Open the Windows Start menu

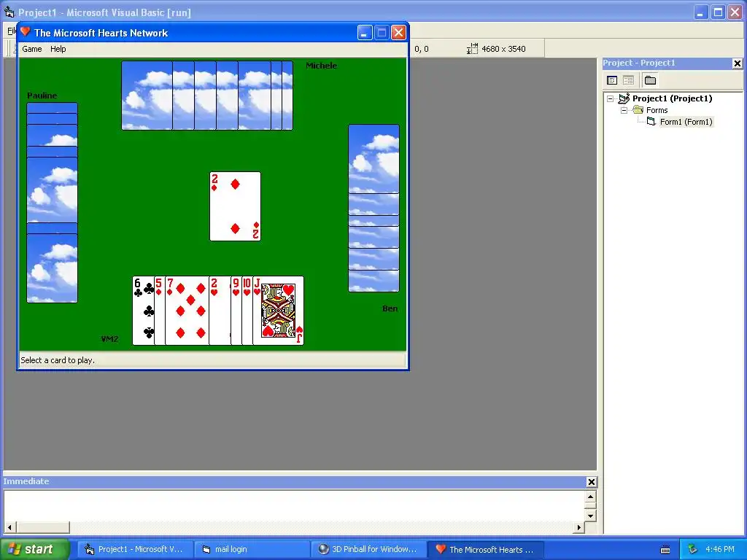pos(34,549)
